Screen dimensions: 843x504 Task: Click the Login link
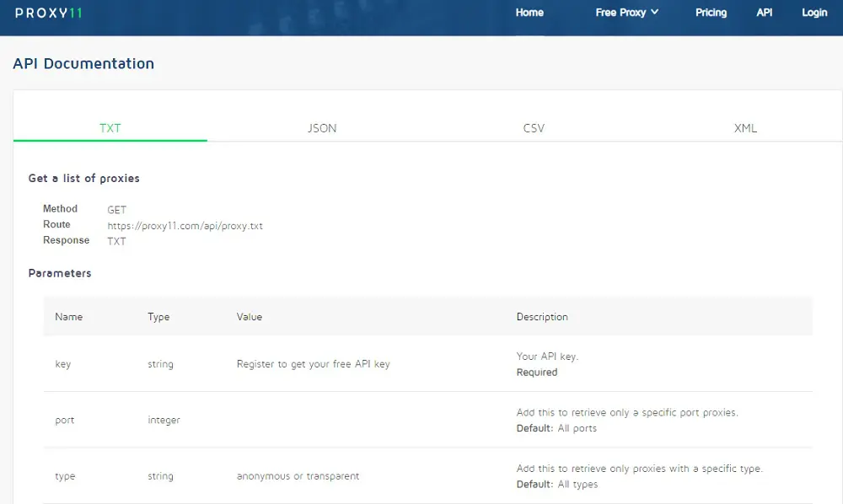[814, 13]
